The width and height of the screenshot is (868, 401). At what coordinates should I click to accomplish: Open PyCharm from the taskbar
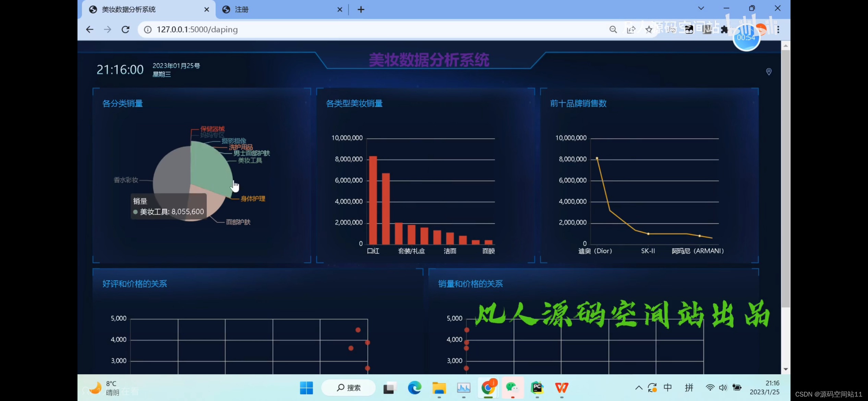(x=537, y=388)
